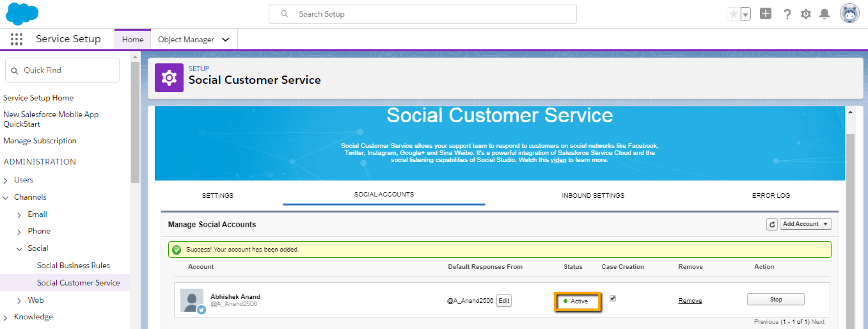
Task: Click the refresh accounts icon button
Action: click(x=772, y=224)
